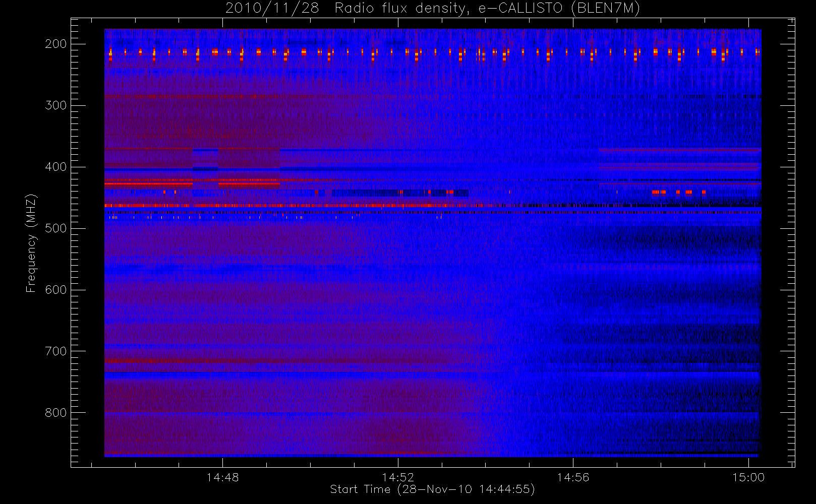
Task: Select the 600 frequency axis label
Action: 55,290
